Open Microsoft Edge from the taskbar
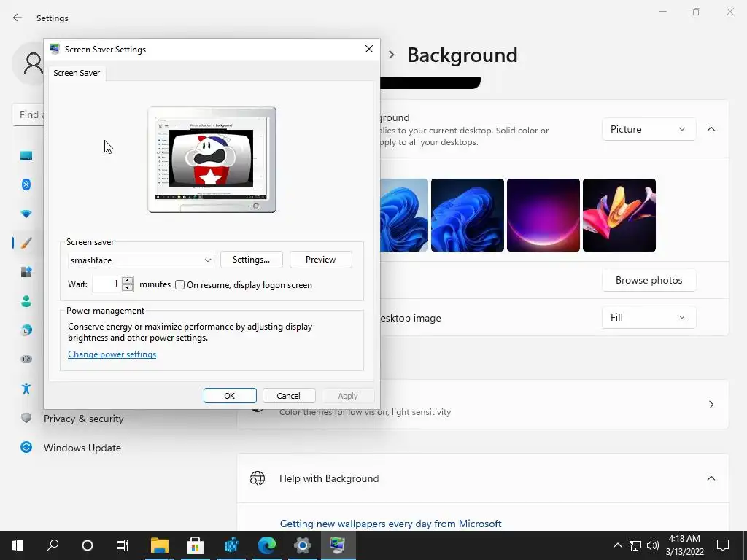The image size is (747, 560). tap(267, 545)
